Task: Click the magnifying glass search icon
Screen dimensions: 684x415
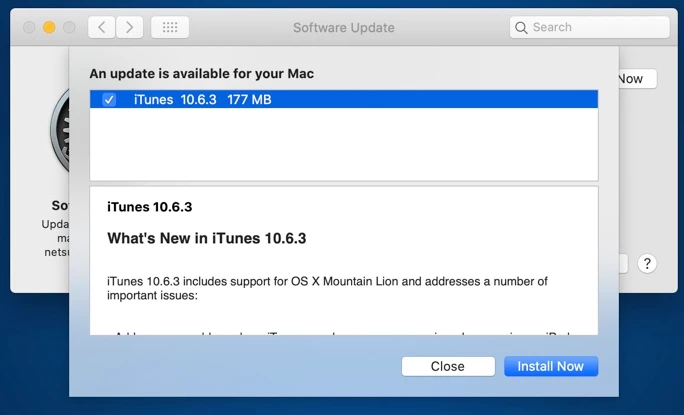Action: coord(521,27)
